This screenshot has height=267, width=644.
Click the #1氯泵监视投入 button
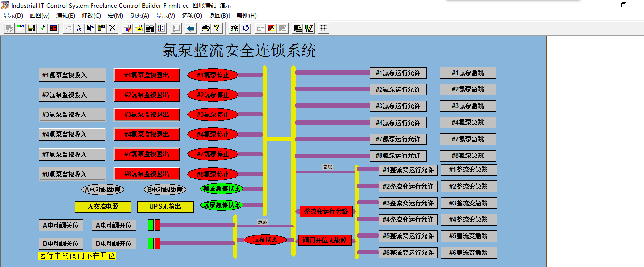(x=72, y=75)
